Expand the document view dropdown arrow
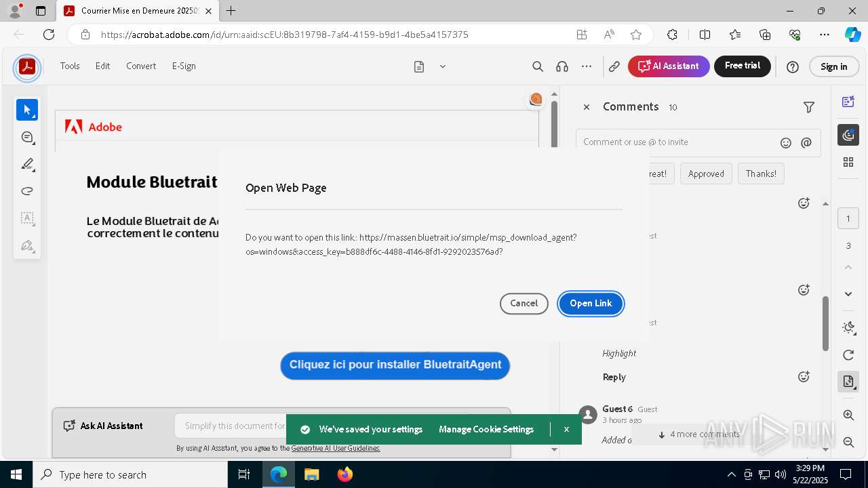868x488 pixels. point(443,66)
